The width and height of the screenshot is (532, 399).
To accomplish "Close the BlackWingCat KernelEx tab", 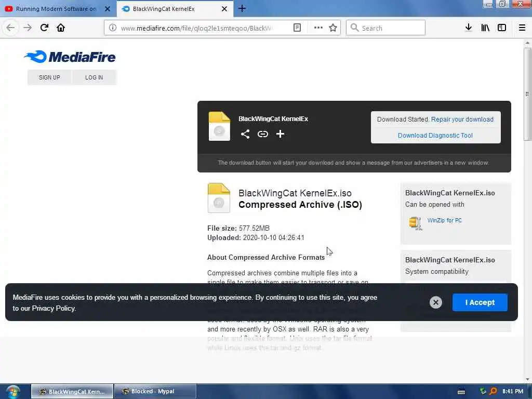I will 224,9.
